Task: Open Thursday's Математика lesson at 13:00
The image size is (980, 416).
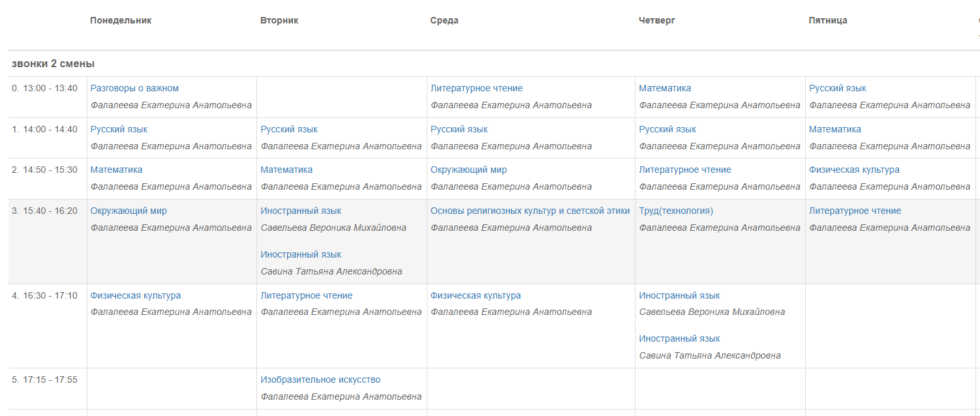Action: tap(665, 88)
